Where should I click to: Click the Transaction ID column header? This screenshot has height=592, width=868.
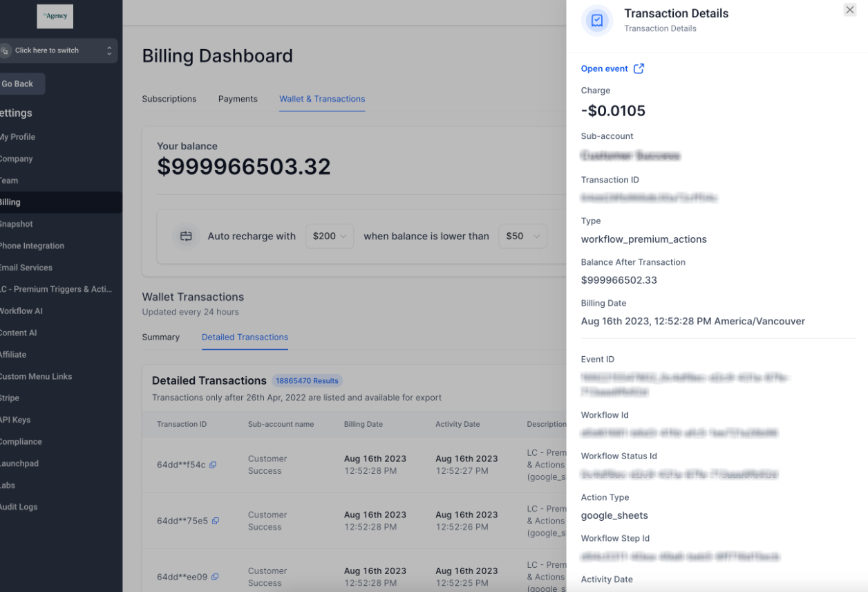[182, 424]
